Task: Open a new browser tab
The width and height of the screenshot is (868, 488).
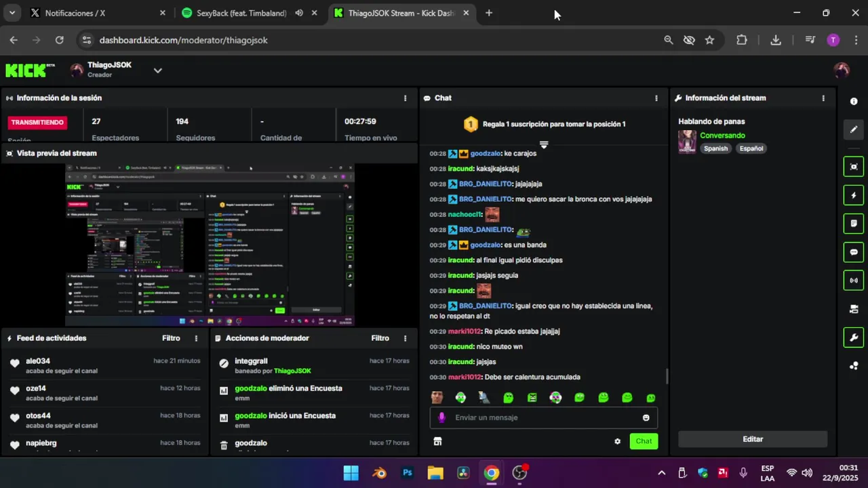Action: pyautogui.click(x=489, y=13)
